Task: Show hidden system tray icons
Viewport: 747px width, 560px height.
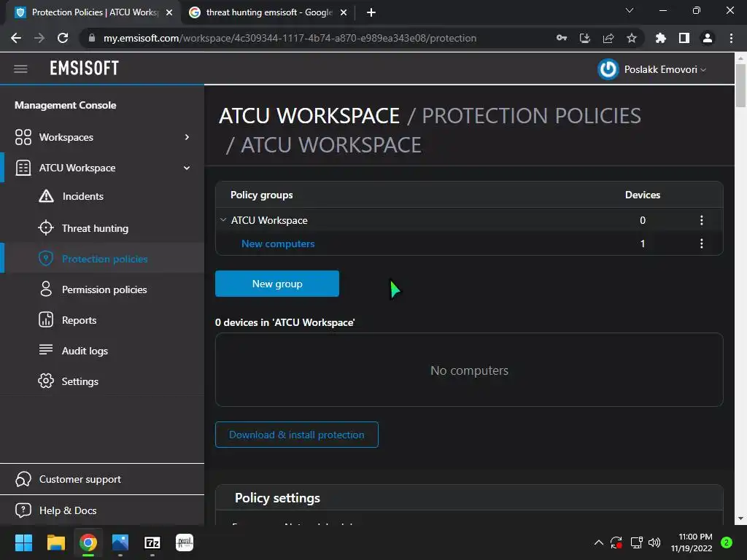Action: tap(599, 542)
